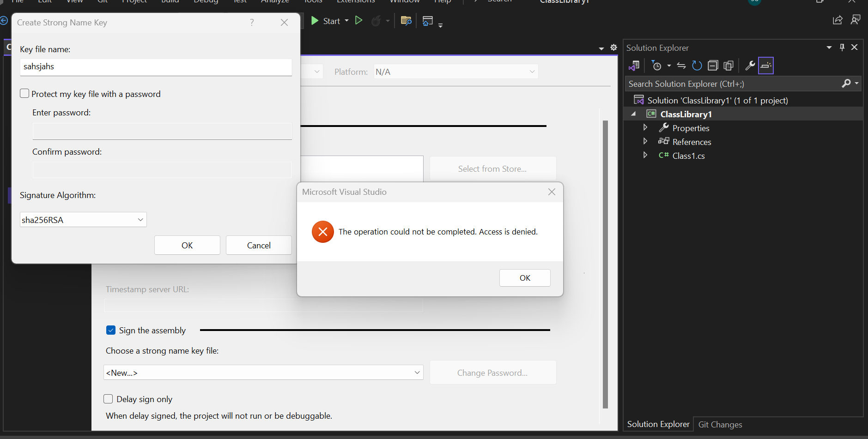
Task: Enable the Delay sign only checkbox
Action: pos(109,399)
